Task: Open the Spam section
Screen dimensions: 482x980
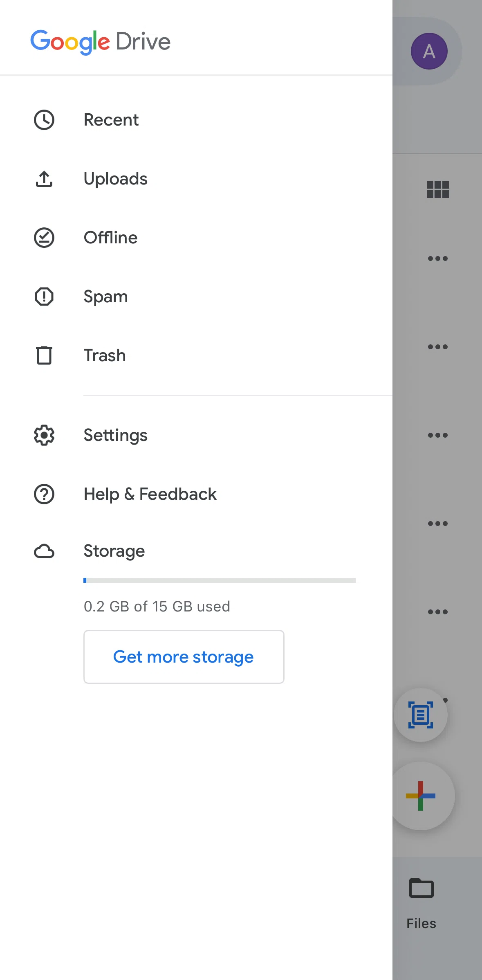Action: point(196,297)
